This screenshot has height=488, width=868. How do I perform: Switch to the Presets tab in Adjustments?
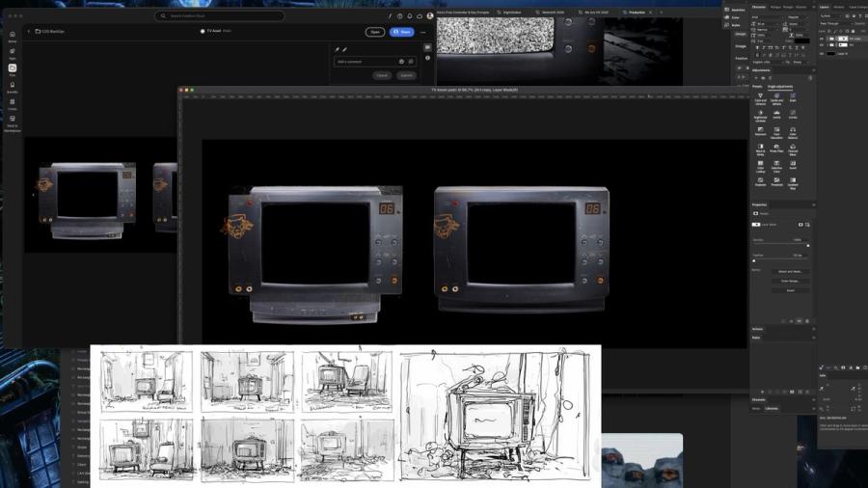point(757,86)
